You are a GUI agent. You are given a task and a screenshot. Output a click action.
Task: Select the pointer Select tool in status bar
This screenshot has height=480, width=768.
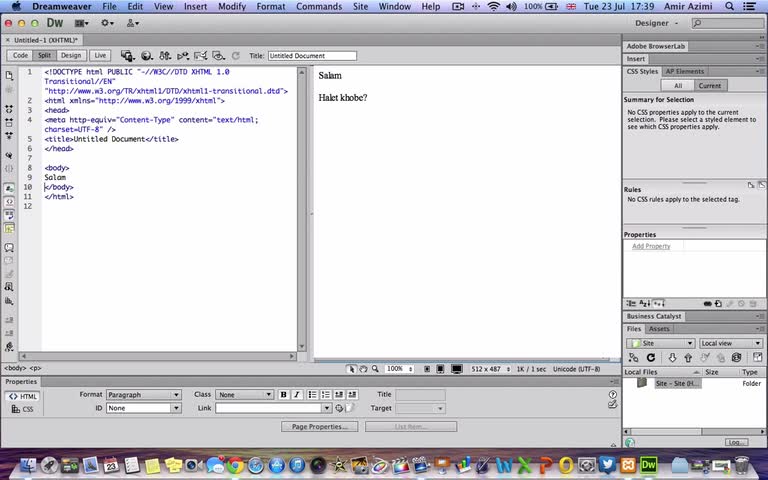tap(351, 369)
